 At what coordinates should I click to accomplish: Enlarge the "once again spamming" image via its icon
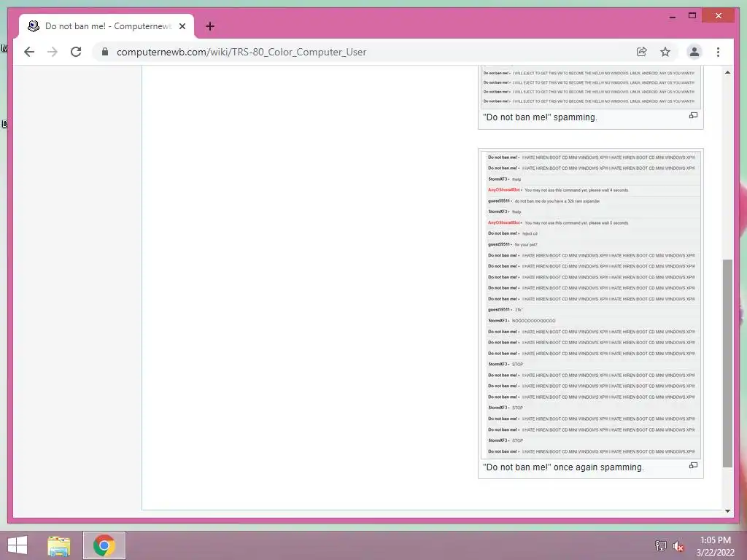693,465
